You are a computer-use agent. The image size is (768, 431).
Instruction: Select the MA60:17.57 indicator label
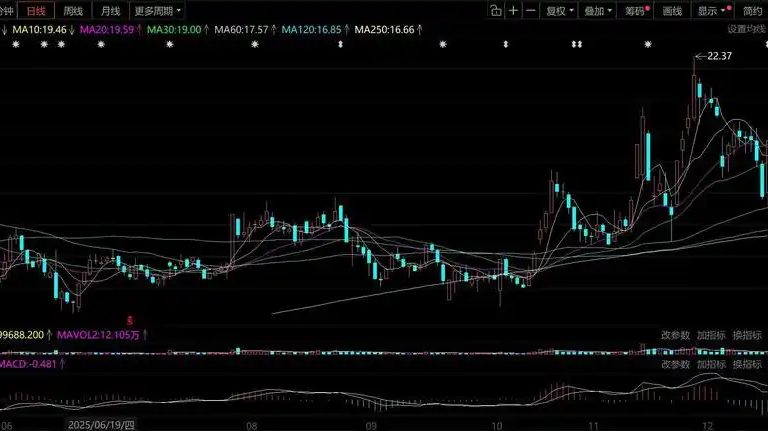(x=241, y=30)
